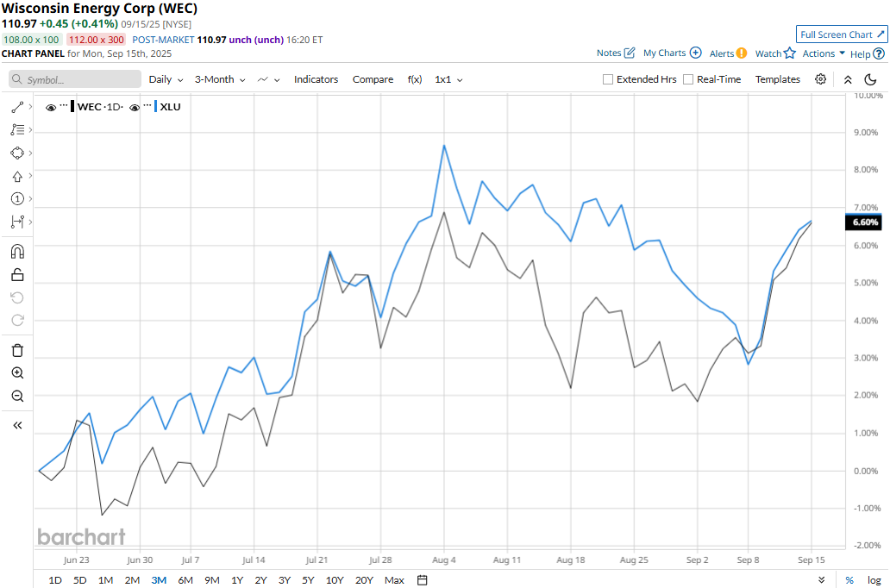Toggle log scale mode
The width and height of the screenshot is (890, 588).
tap(874, 580)
